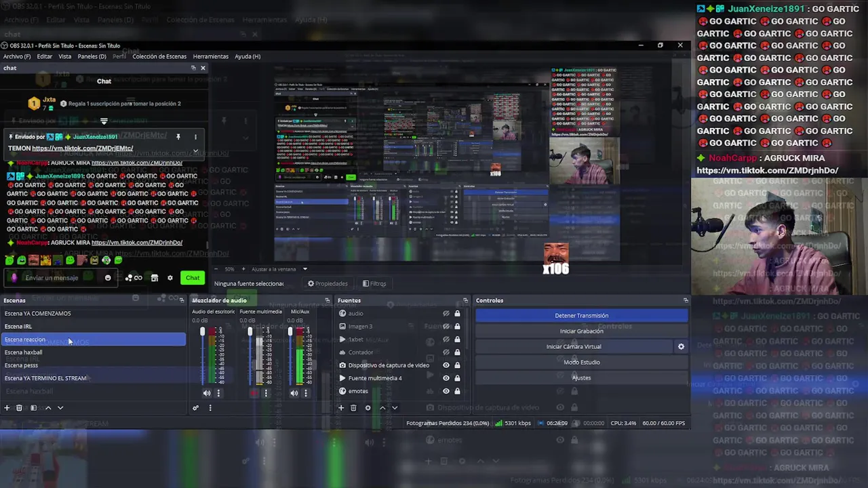
Task: Open the Ayuda (H) menu
Action: (248, 56)
